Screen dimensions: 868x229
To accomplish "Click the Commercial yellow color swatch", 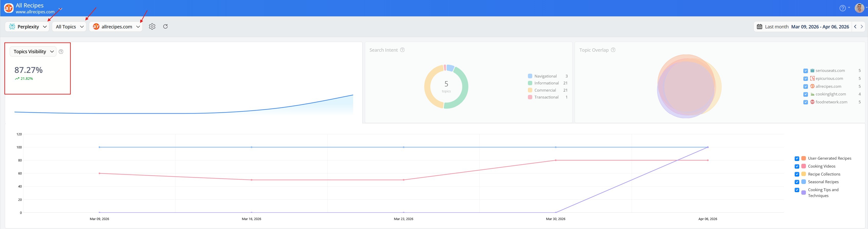I will click(x=530, y=90).
